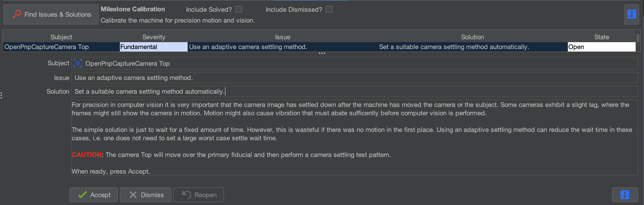Click into the Issue text field
The width and height of the screenshot is (644, 205).
pos(354,78)
